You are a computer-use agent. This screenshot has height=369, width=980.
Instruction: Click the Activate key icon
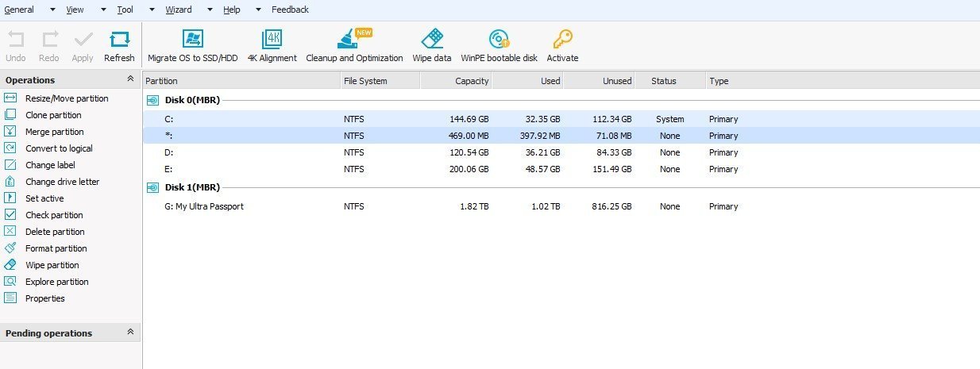562,39
